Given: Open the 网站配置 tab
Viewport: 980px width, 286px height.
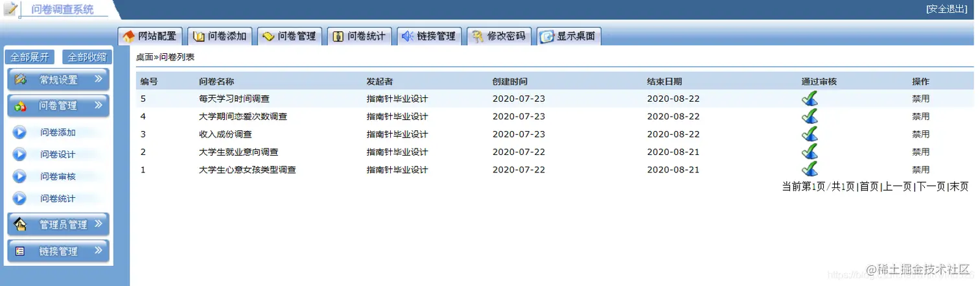Looking at the screenshot, I should pos(150,36).
